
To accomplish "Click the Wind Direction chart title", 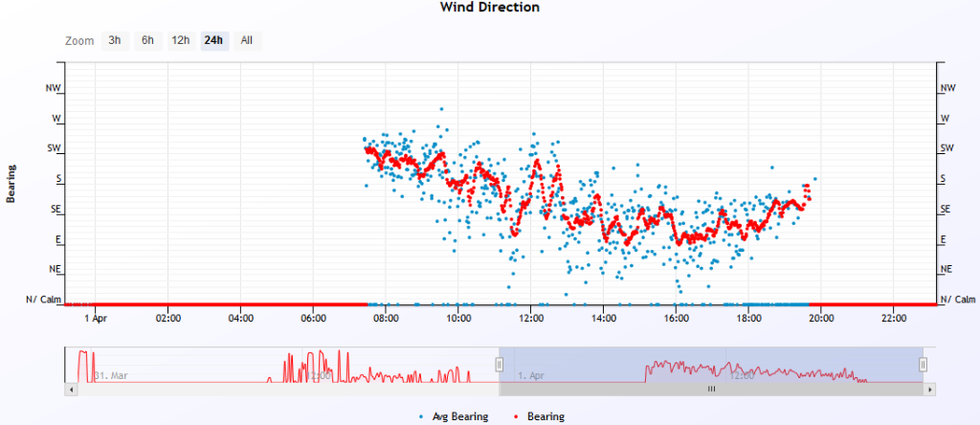I will (x=490, y=8).
